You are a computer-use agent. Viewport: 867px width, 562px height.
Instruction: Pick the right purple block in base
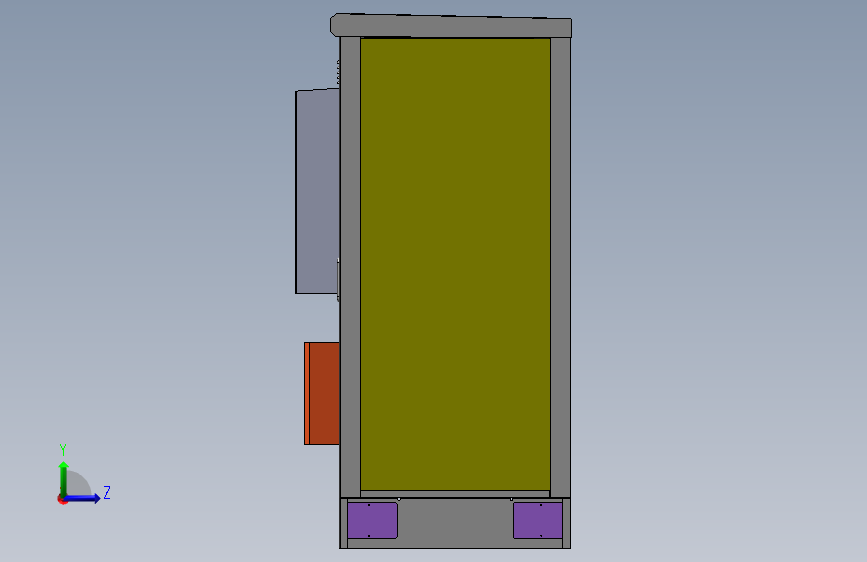(537, 520)
